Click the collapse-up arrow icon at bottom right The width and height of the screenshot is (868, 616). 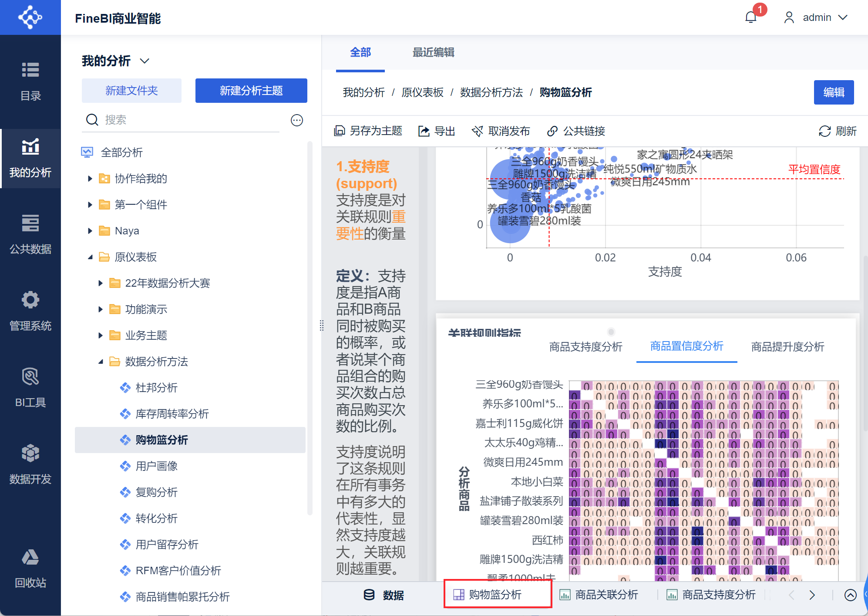point(850,595)
